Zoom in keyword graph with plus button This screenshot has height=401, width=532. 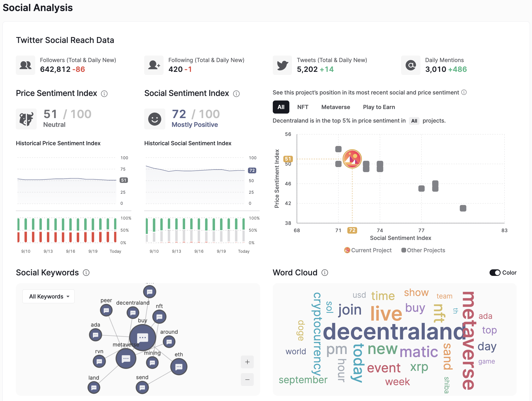pyautogui.click(x=247, y=362)
